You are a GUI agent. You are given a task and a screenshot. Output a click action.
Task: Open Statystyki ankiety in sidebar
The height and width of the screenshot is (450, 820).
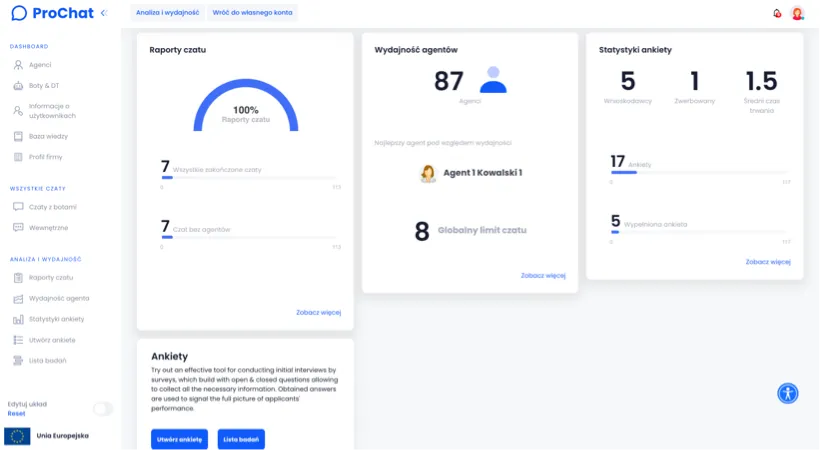pyautogui.click(x=56, y=319)
